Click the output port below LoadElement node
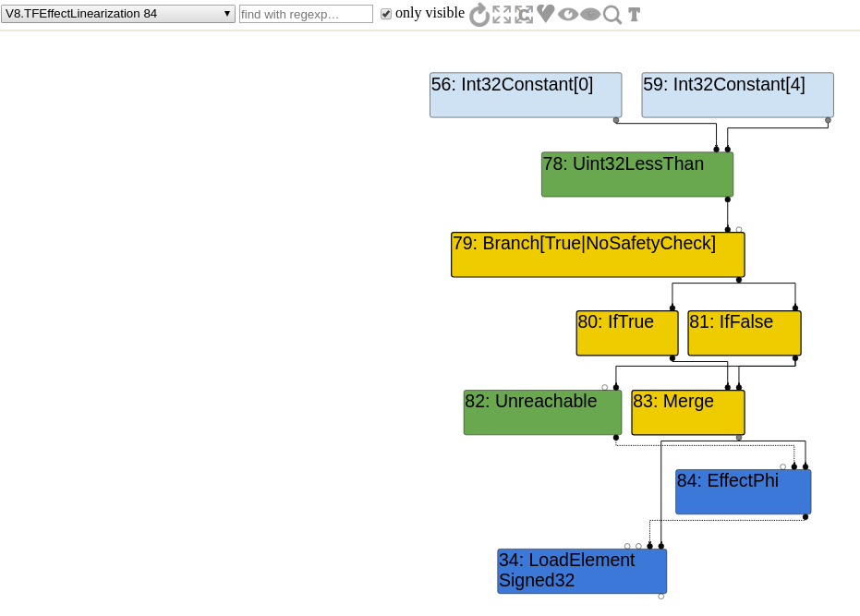The height and width of the screenshot is (616, 860). (660, 597)
